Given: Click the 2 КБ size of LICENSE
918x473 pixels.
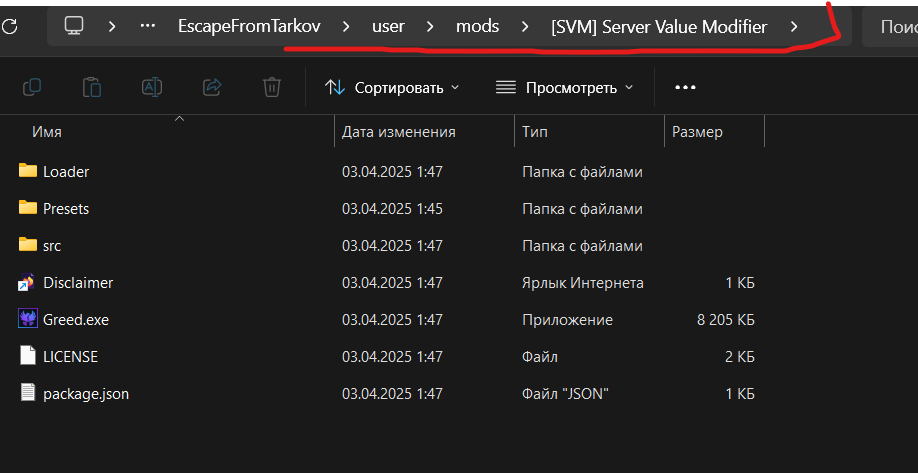Looking at the screenshot, I should click(x=739, y=357).
